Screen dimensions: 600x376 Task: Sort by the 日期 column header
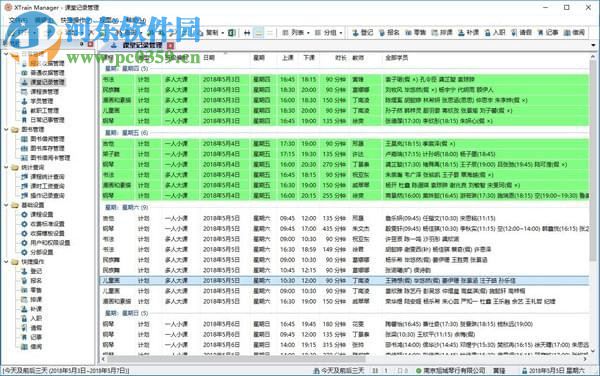(225, 58)
